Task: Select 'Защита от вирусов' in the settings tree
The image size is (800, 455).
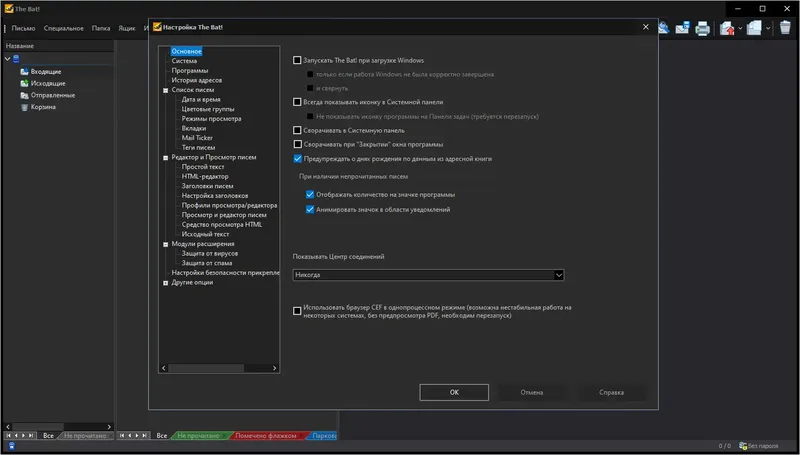Action: click(x=210, y=254)
